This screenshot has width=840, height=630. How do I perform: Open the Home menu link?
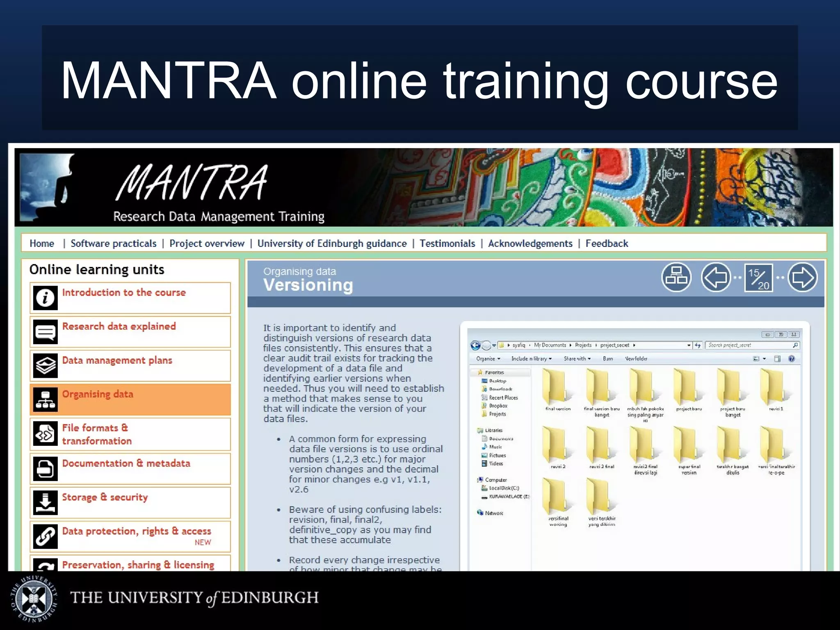42,243
